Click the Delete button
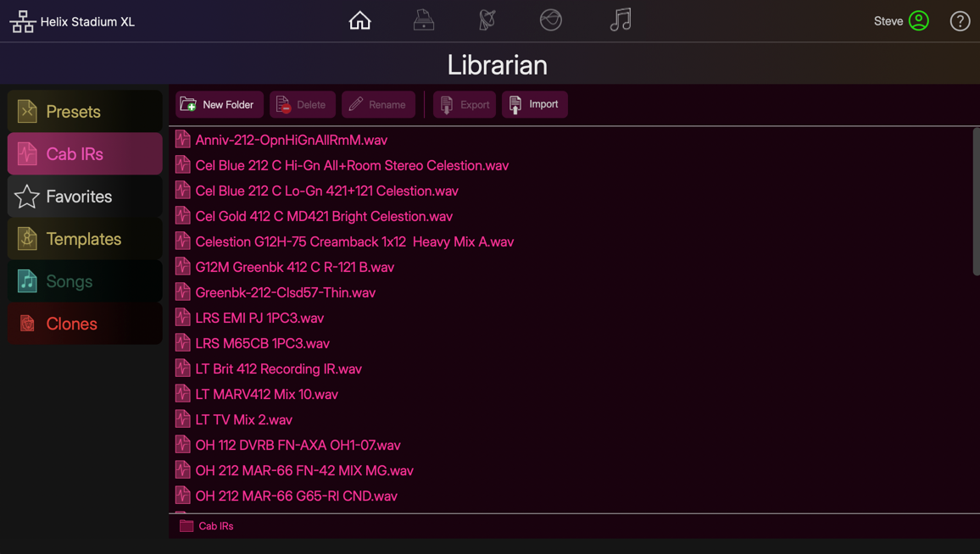The height and width of the screenshot is (554, 980). click(303, 104)
